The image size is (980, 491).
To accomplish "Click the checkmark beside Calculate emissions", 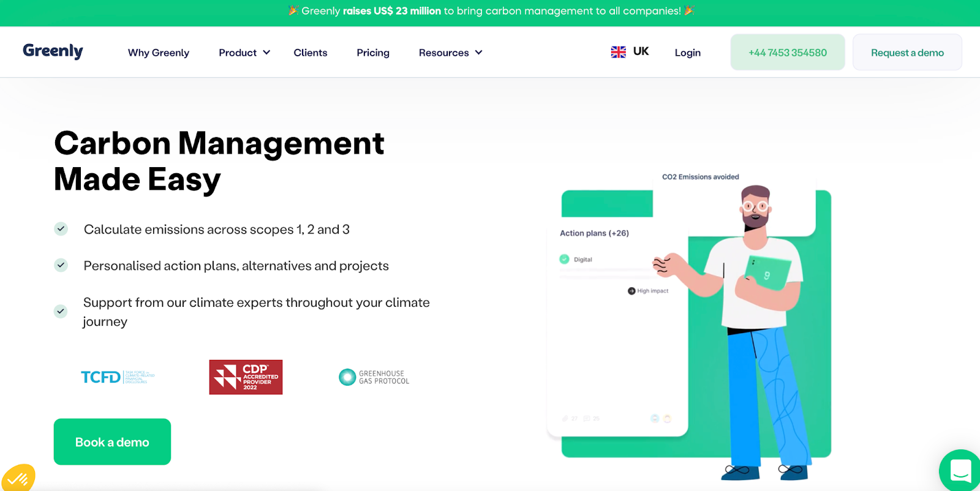I will coord(61,229).
